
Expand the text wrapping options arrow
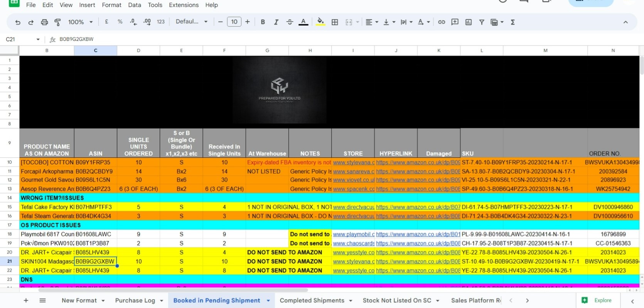[411, 22]
